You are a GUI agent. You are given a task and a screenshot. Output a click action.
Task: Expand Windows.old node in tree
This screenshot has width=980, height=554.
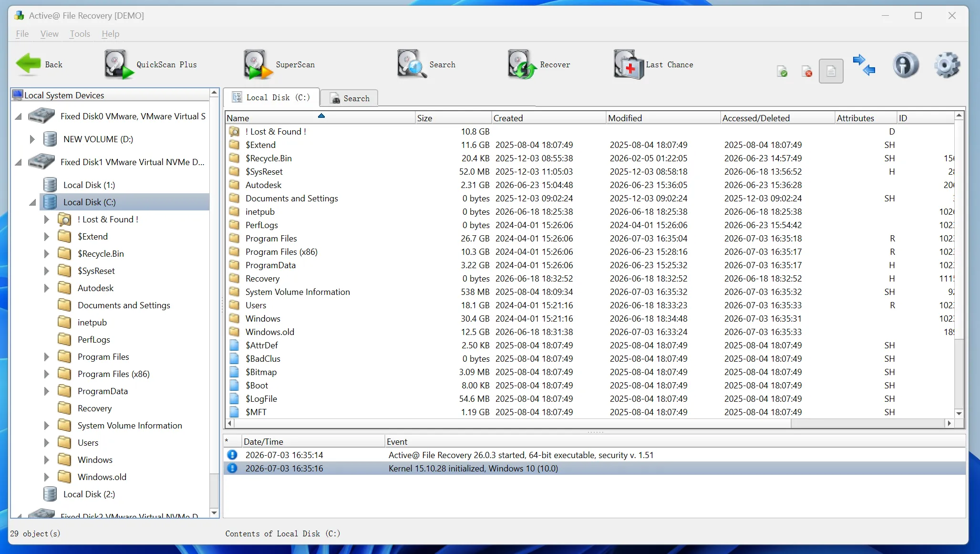tap(46, 477)
